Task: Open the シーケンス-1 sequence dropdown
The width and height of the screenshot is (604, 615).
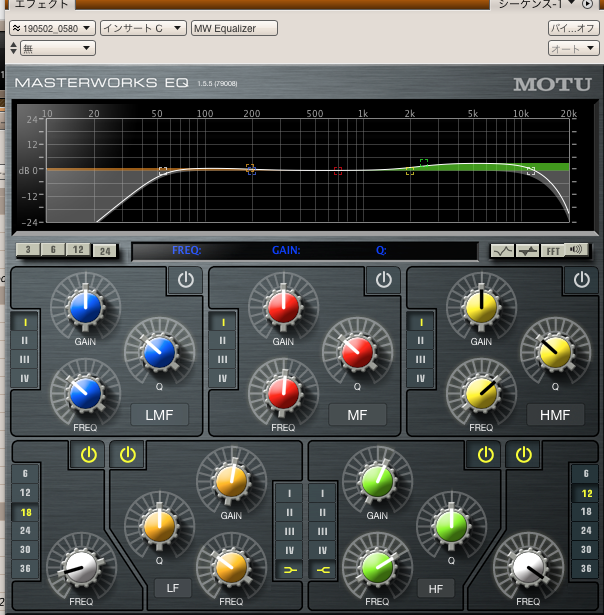Action: [537, 4]
